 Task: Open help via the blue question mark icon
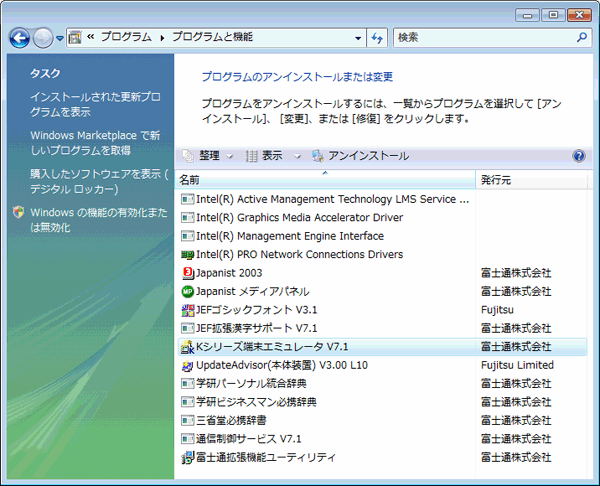pyautogui.click(x=579, y=156)
